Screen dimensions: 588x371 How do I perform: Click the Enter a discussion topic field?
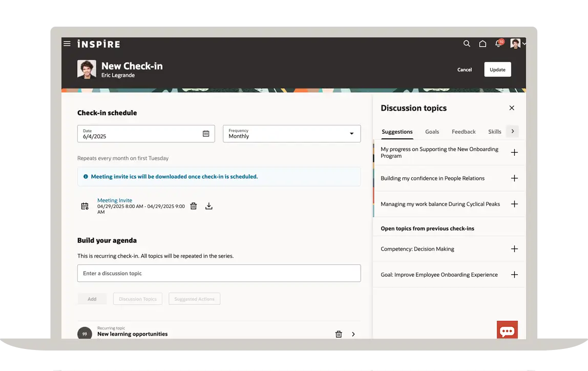point(219,273)
